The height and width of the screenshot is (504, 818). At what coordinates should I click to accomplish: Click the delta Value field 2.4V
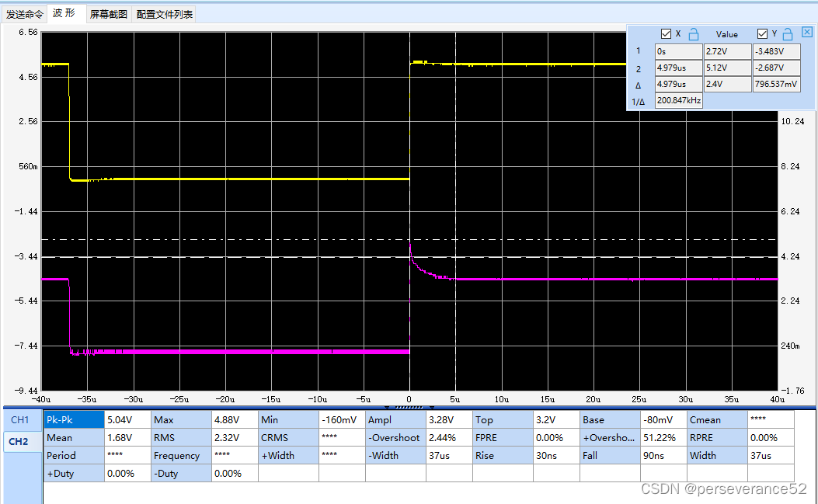click(728, 84)
